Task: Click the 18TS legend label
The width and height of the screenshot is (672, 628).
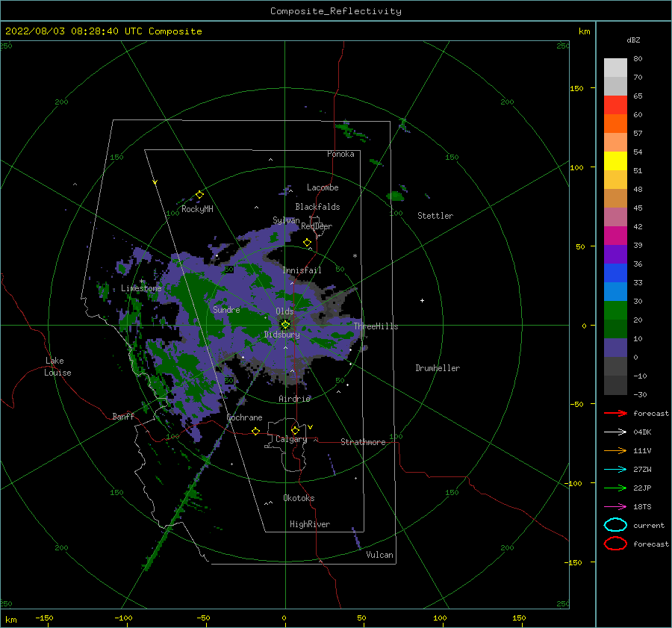Action: (642, 507)
